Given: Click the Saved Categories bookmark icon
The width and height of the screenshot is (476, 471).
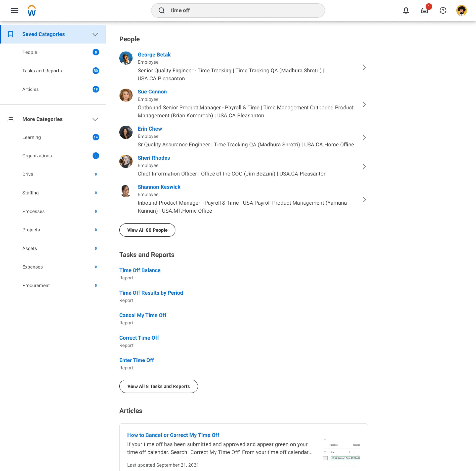Looking at the screenshot, I should (10, 34).
